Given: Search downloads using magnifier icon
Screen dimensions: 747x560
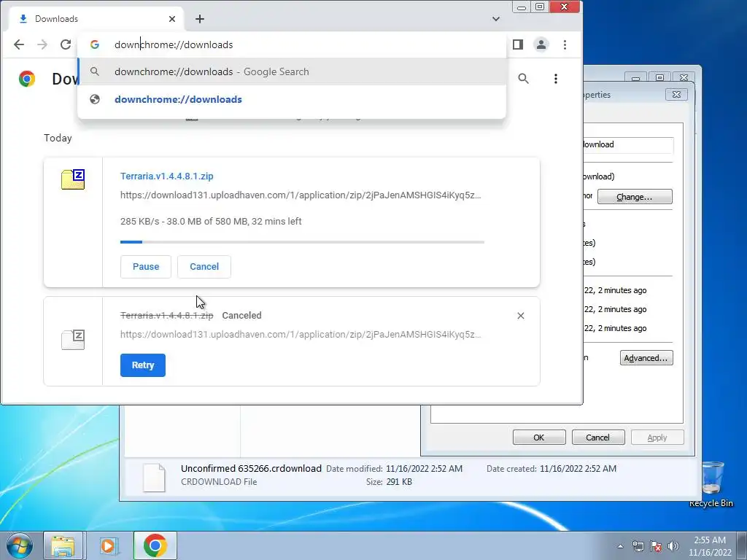Looking at the screenshot, I should tap(523, 79).
